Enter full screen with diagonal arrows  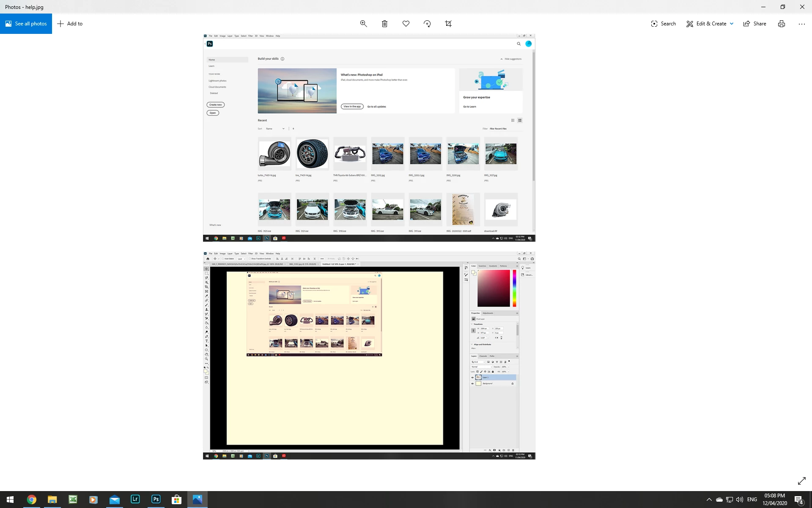point(801,481)
